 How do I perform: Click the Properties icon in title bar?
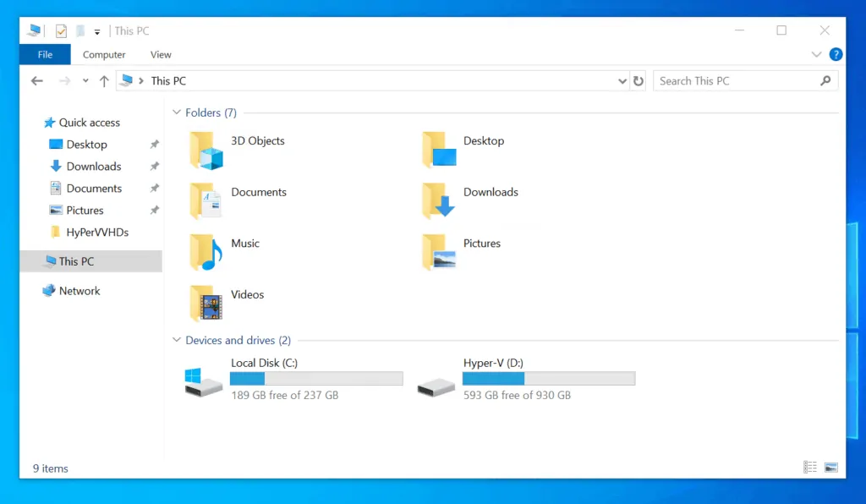point(61,31)
